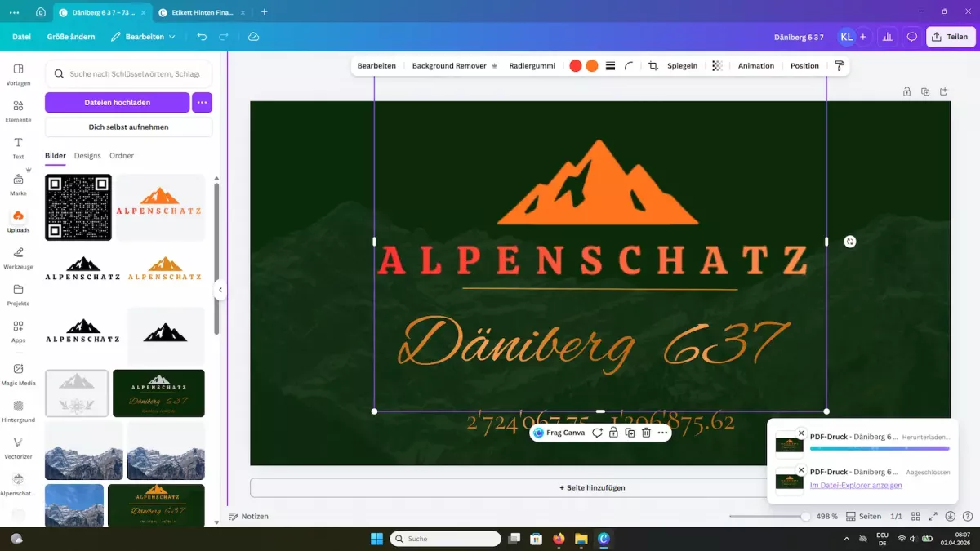Click the crop icon in the toolbar
Screen dimensions: 980x551
(653, 65)
